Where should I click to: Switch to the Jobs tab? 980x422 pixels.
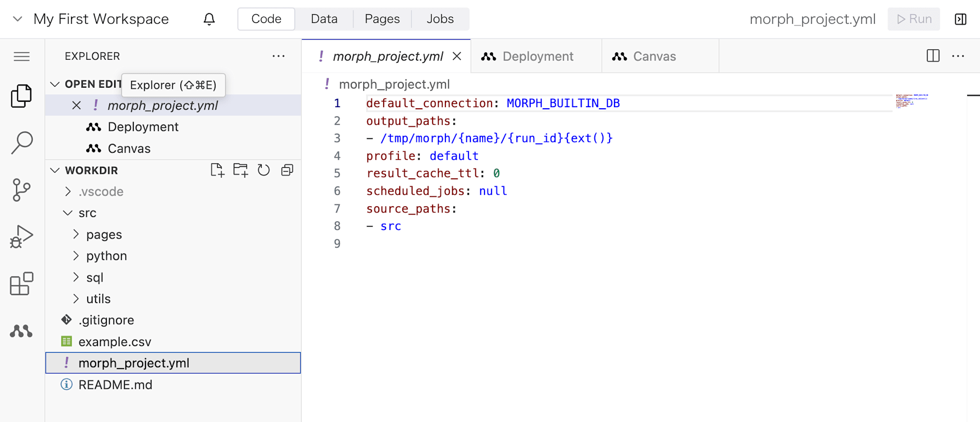440,19
